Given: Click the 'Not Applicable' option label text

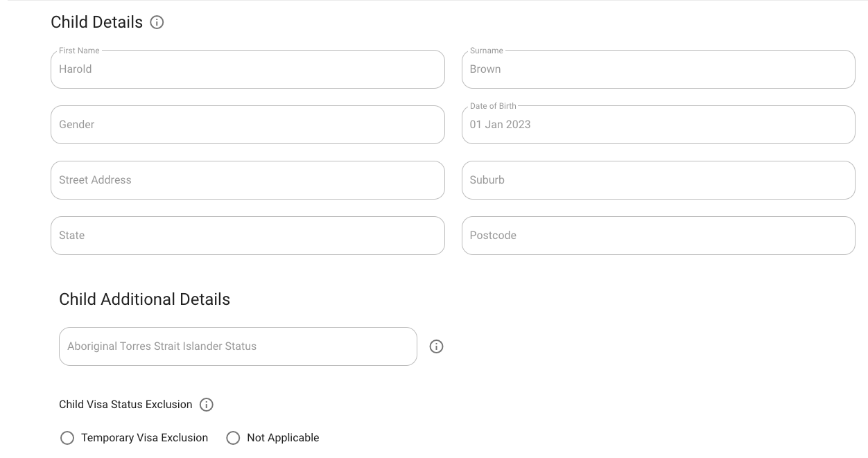Looking at the screenshot, I should pos(283,438).
